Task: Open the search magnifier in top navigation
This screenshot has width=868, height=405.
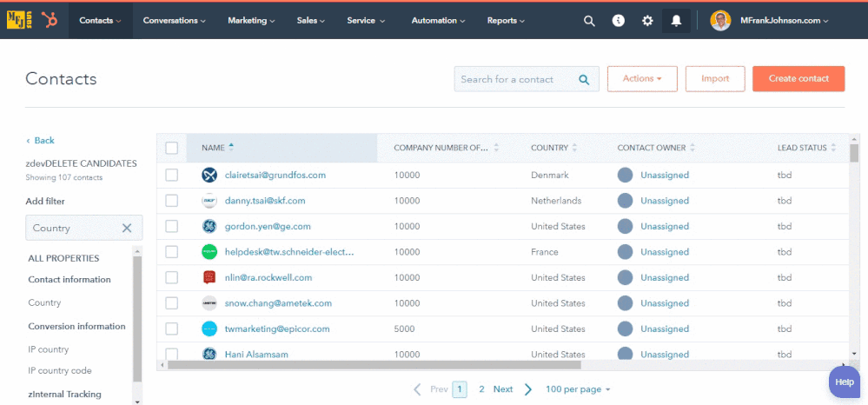Action: [589, 21]
